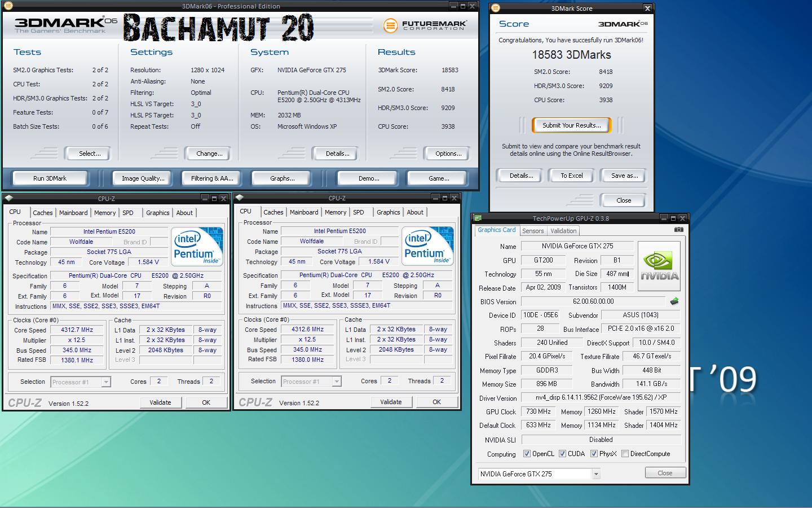The image size is (812, 508).
Task: Switch to Validation tab in GPU-Z
Action: tap(563, 231)
